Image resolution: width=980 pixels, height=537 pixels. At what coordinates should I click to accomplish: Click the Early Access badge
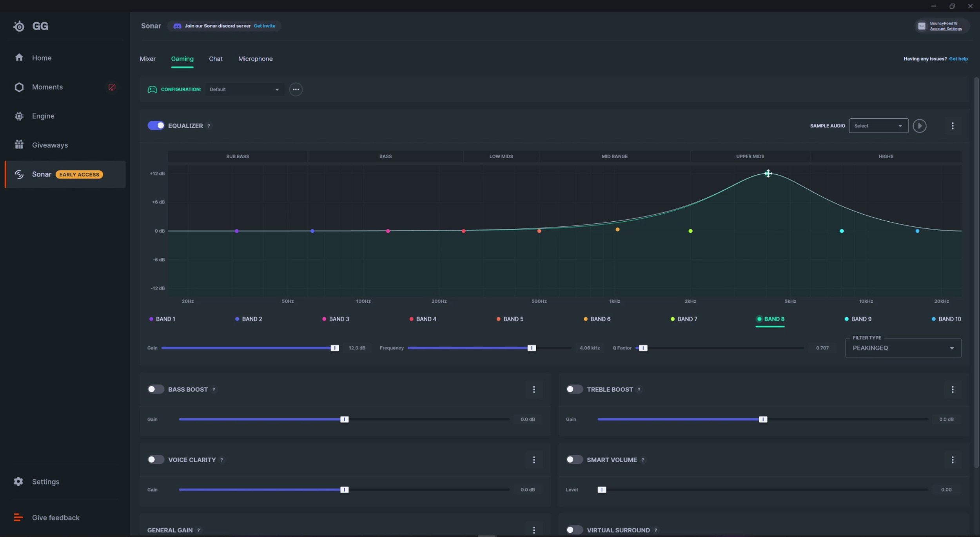79,174
